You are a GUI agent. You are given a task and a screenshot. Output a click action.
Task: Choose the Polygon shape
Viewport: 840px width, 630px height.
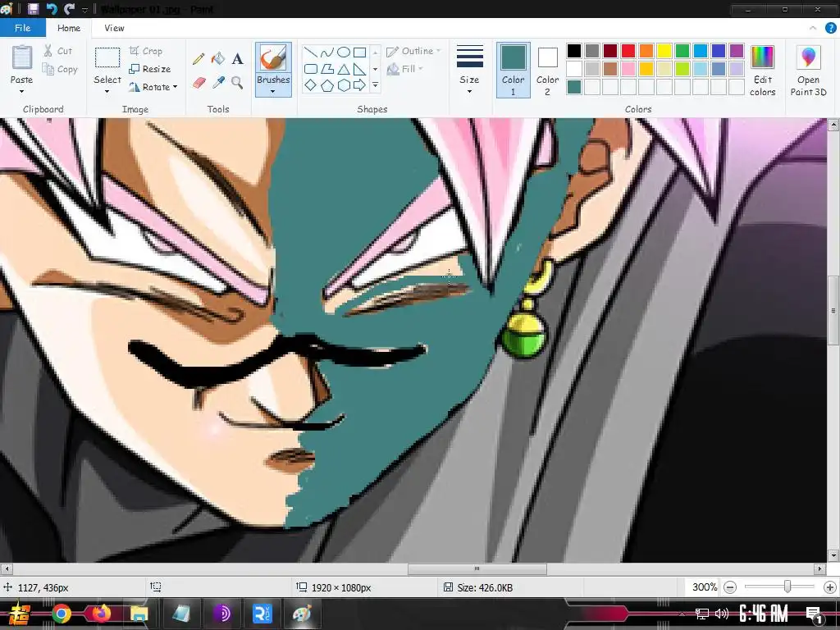[x=327, y=69]
